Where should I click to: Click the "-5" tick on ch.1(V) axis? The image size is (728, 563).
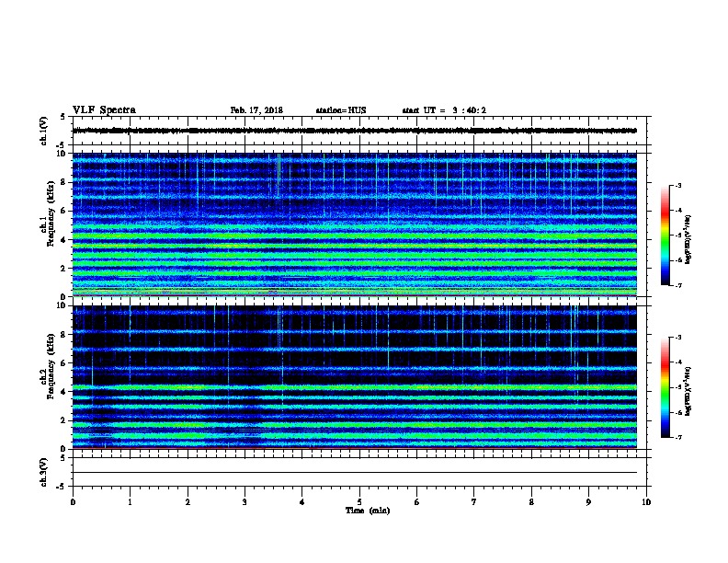click(x=62, y=145)
